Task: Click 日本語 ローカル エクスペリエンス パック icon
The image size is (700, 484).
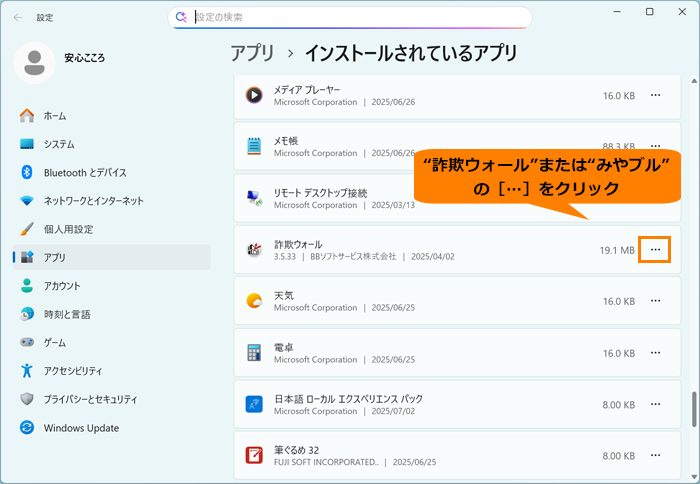Action: coord(254,404)
